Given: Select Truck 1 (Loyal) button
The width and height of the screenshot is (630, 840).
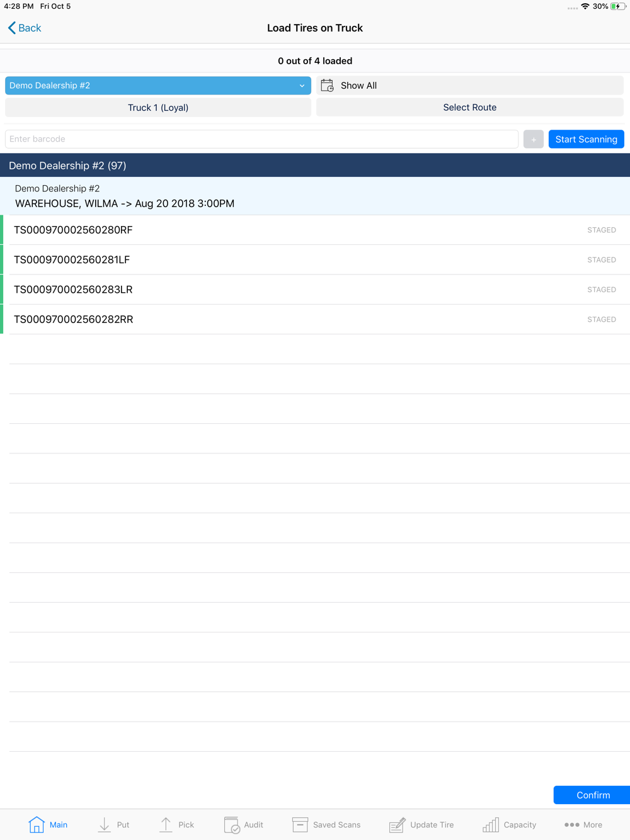Looking at the screenshot, I should click(x=158, y=108).
